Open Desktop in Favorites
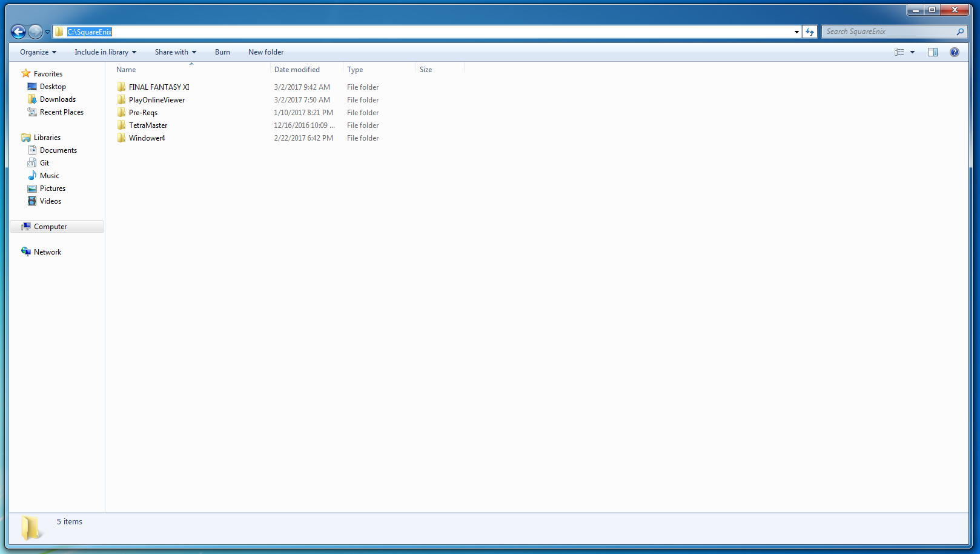The image size is (980, 554). 53,87
